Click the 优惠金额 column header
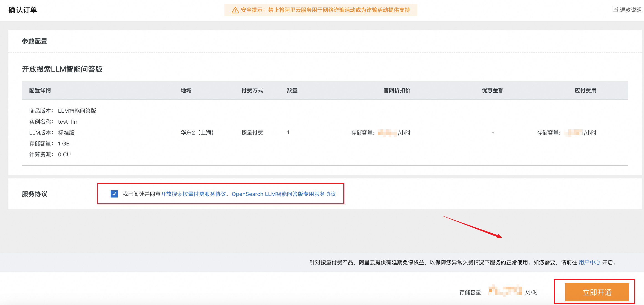This screenshot has width=644, height=305. pyautogui.click(x=492, y=90)
